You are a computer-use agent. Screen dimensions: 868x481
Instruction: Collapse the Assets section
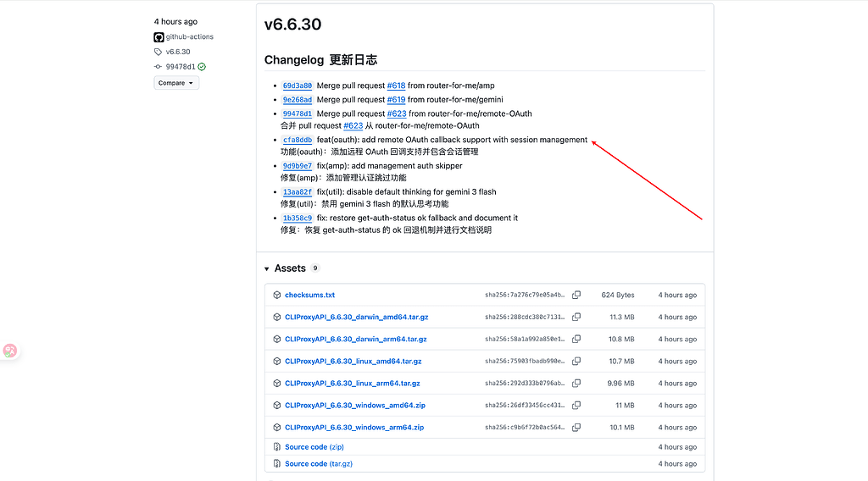[267, 268]
